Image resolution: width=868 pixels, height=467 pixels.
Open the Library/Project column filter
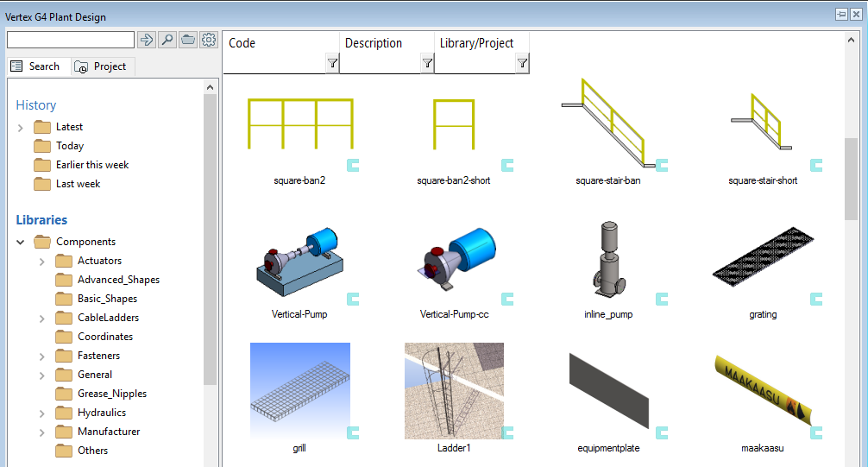point(522,63)
